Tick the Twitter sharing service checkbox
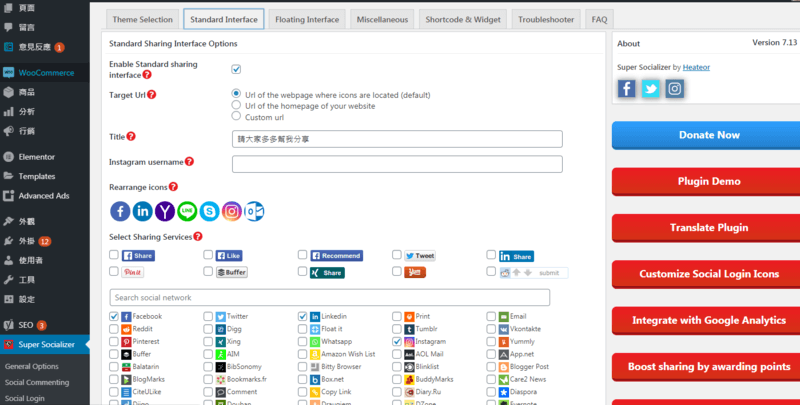The height and width of the screenshot is (405, 800). (208, 316)
